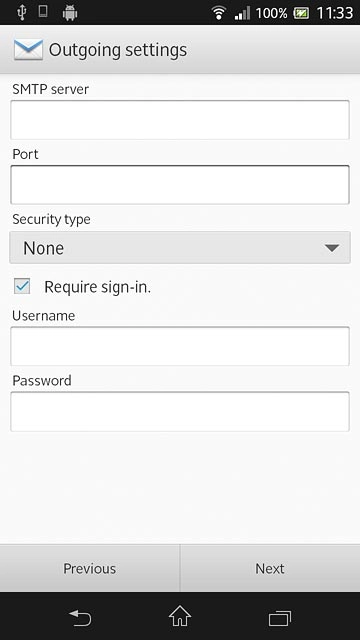Tap the 11:33 clock in status bar
This screenshot has width=360, height=640.
click(335, 13)
